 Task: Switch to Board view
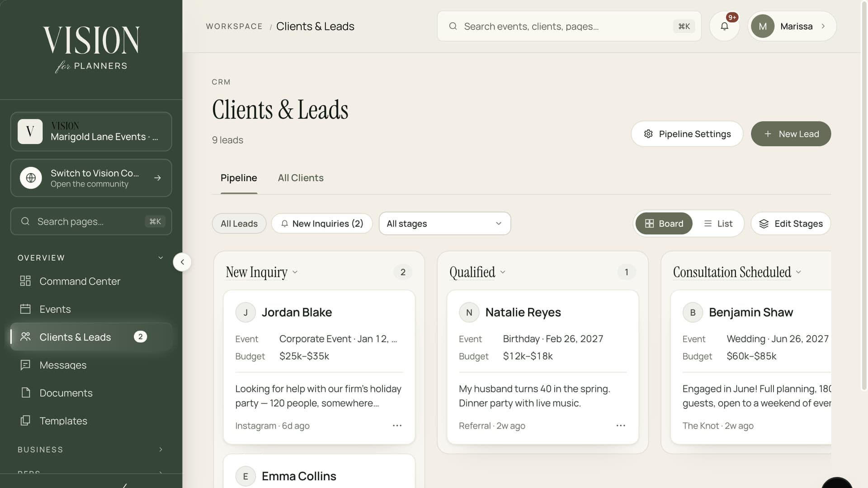pyautogui.click(x=664, y=224)
